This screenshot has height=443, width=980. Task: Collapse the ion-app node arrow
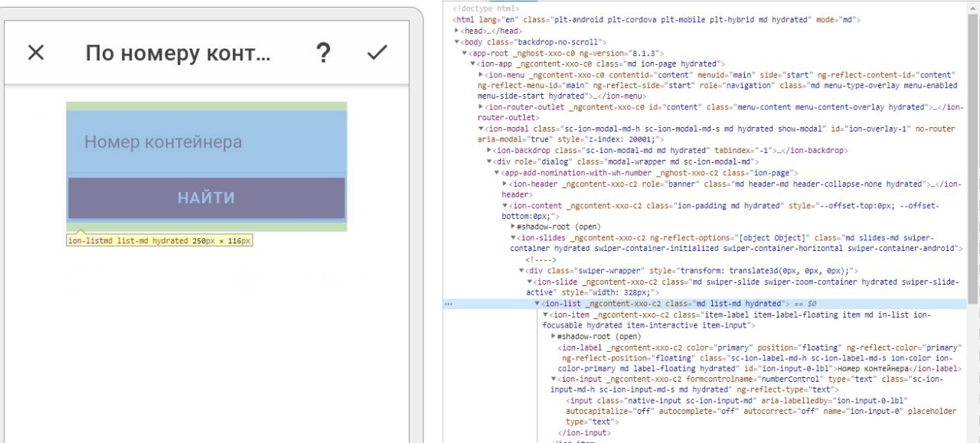(472, 64)
